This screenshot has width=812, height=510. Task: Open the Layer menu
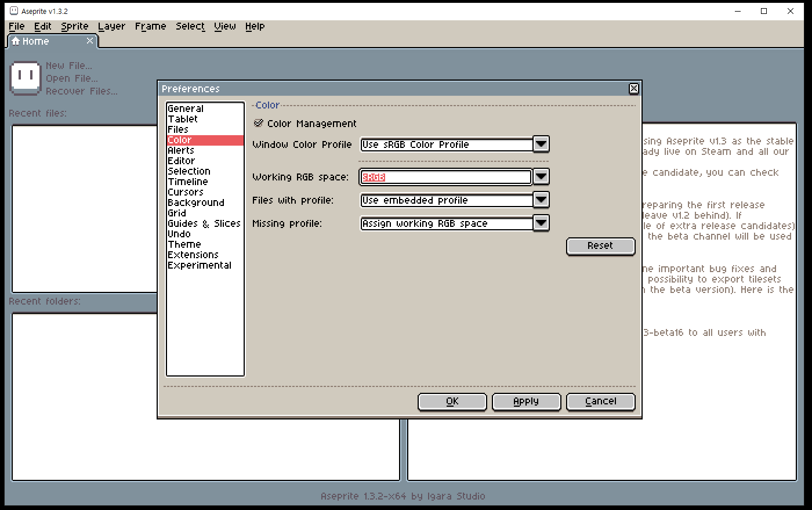point(111,26)
